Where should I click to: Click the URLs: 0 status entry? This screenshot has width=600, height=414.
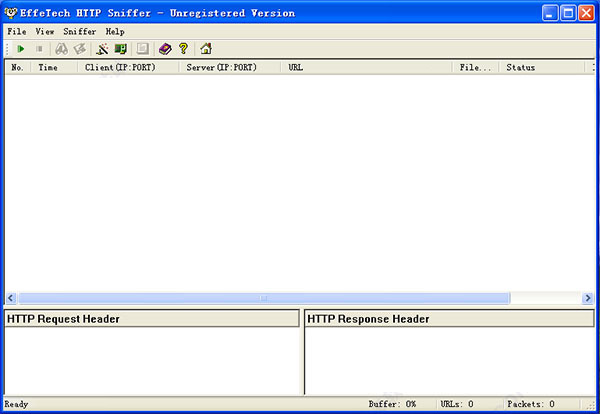click(457, 404)
